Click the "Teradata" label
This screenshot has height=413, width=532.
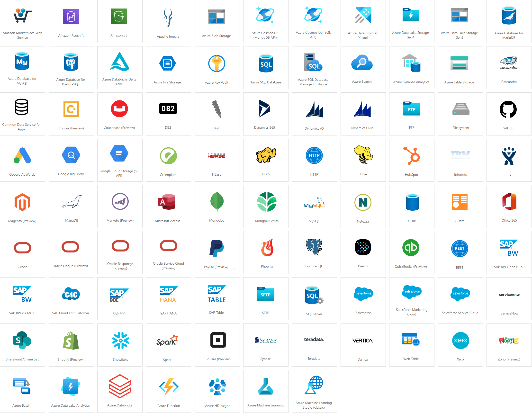314,359
